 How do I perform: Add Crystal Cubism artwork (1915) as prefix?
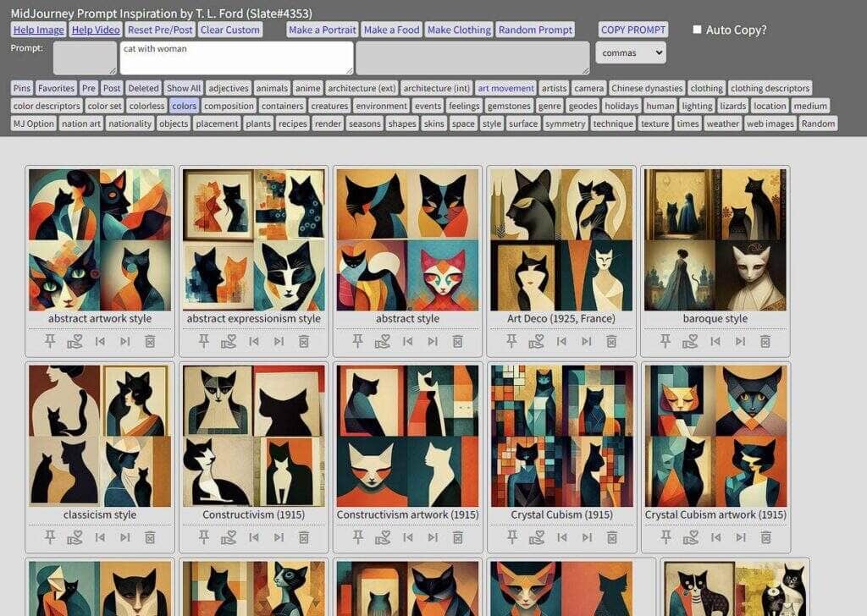pos(716,537)
